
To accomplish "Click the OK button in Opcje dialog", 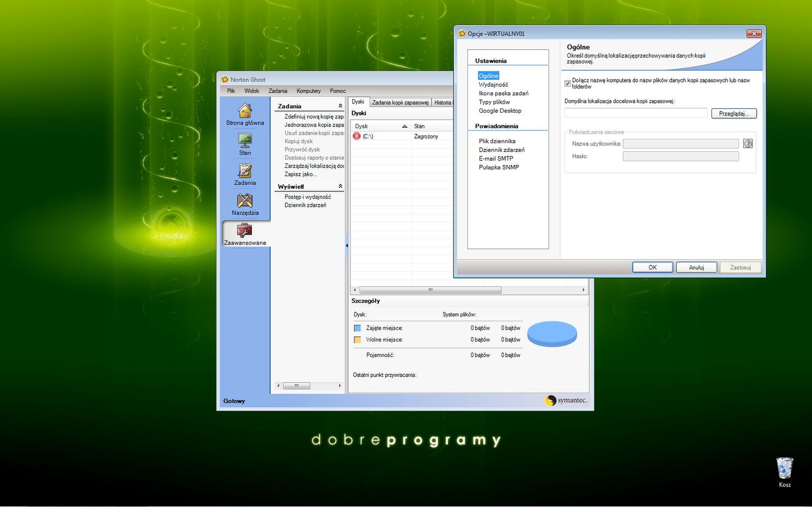I will (x=652, y=267).
